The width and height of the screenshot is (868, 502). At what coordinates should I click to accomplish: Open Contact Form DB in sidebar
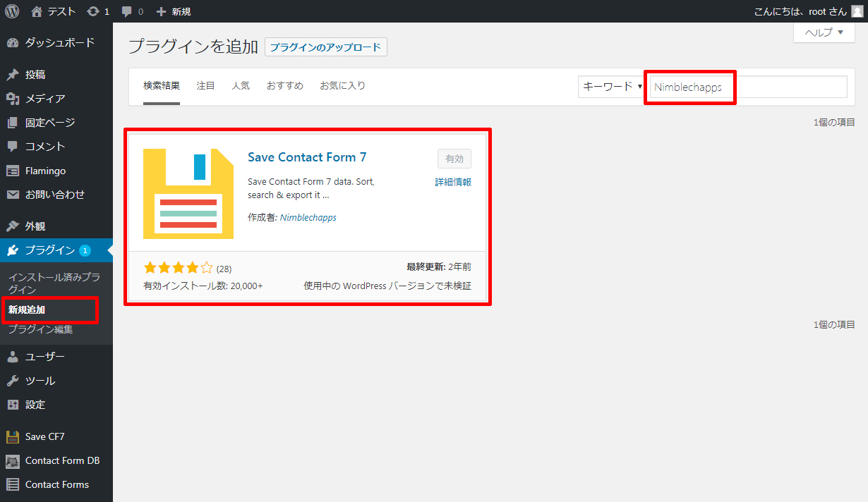click(x=62, y=460)
